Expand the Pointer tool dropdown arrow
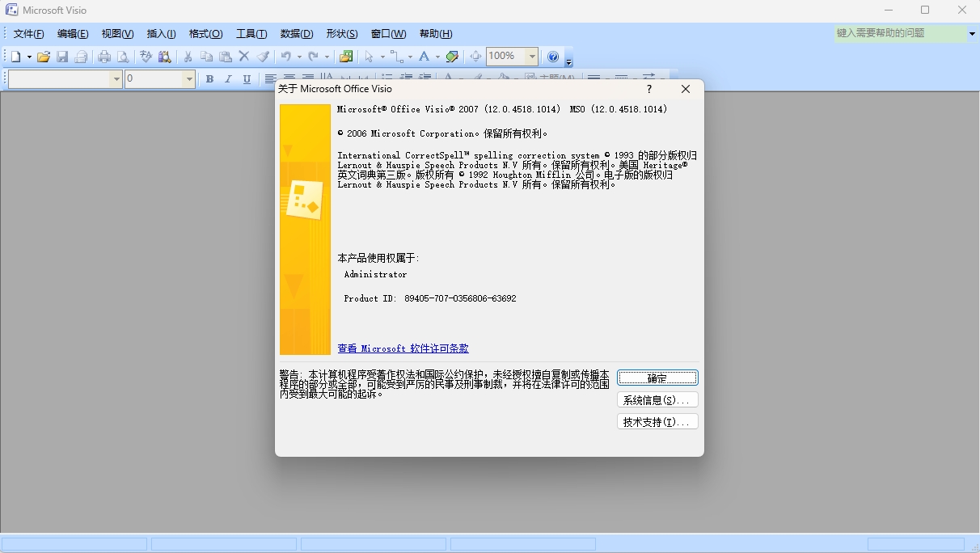Screen dimensions: 980x553 [382, 57]
